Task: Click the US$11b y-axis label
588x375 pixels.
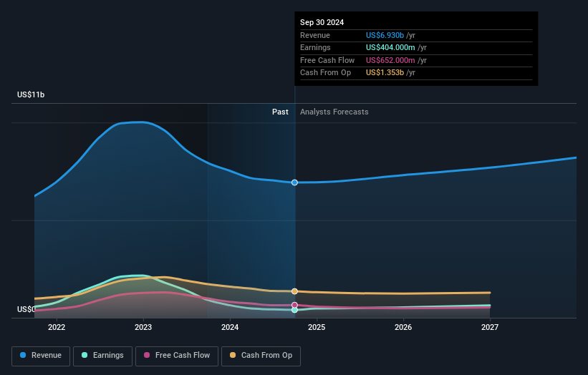Action: 31,94
